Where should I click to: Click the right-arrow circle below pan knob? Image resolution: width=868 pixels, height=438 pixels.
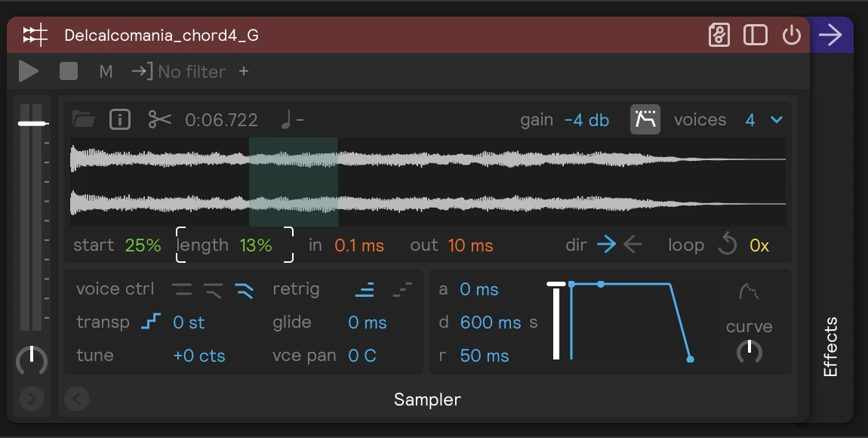pos(32,398)
